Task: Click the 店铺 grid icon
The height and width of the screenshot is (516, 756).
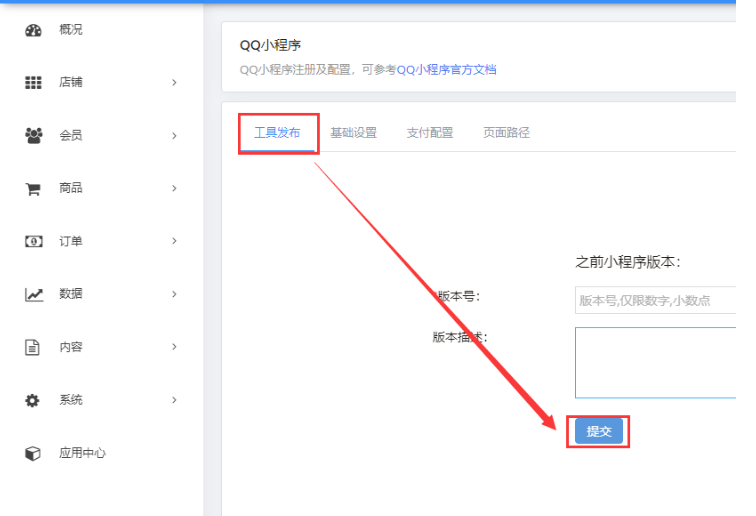Action: point(33,82)
